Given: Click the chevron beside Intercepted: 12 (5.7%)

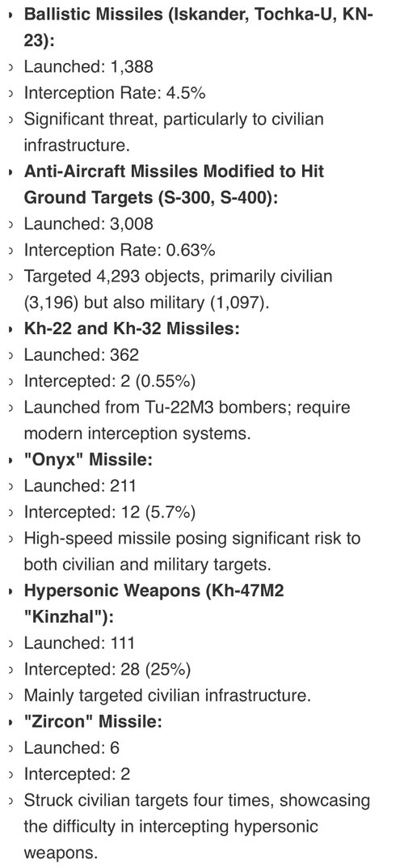Looking at the screenshot, I should (x=11, y=513).
